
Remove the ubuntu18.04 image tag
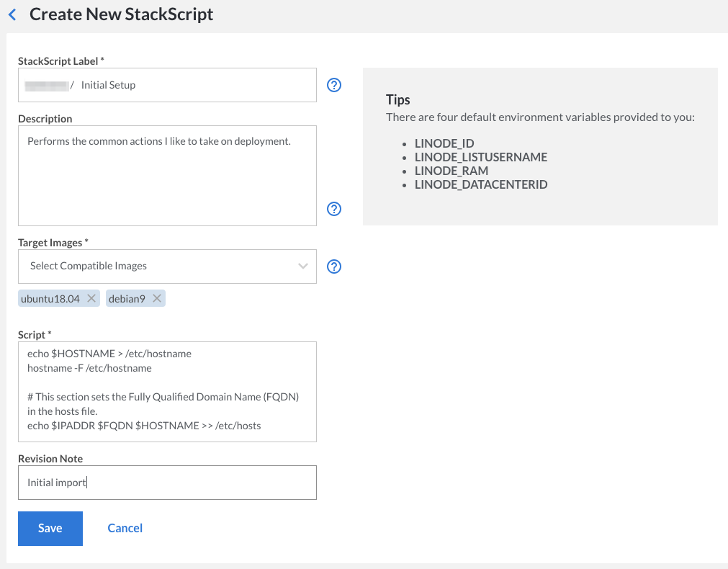[91, 299]
